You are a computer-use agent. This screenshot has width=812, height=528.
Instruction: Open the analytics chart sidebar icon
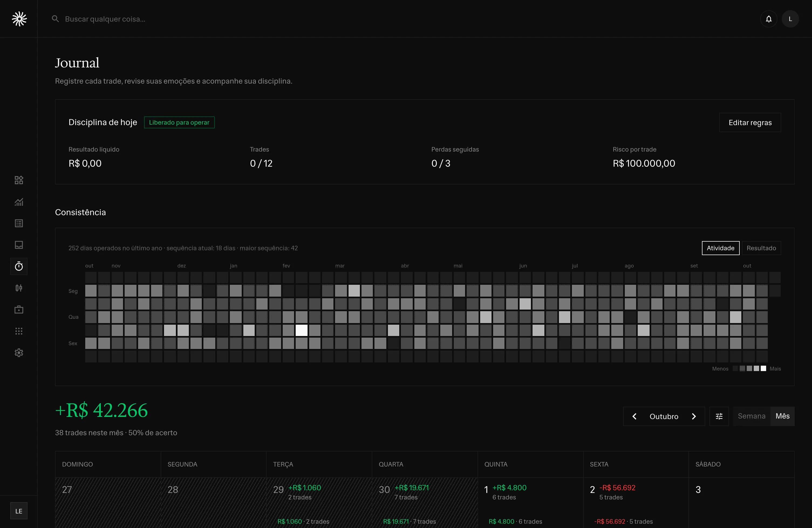[19, 202]
